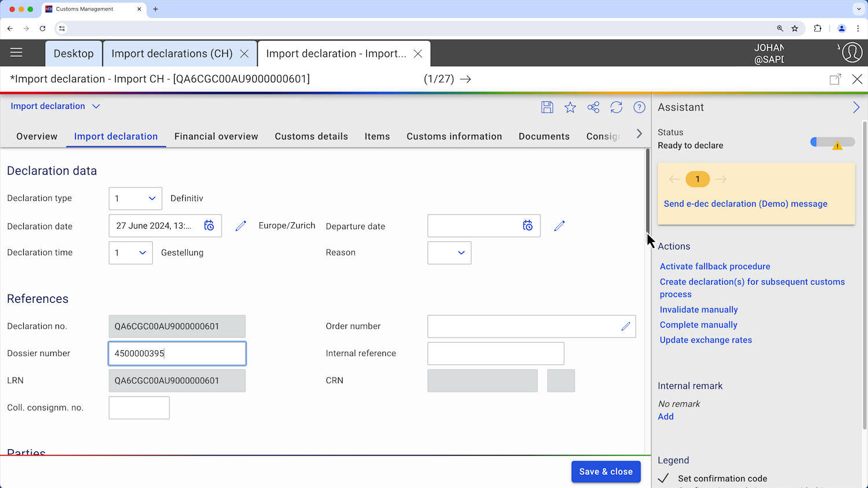Switch to Items tab
Screen dimensions: 868x488
[x=377, y=137]
